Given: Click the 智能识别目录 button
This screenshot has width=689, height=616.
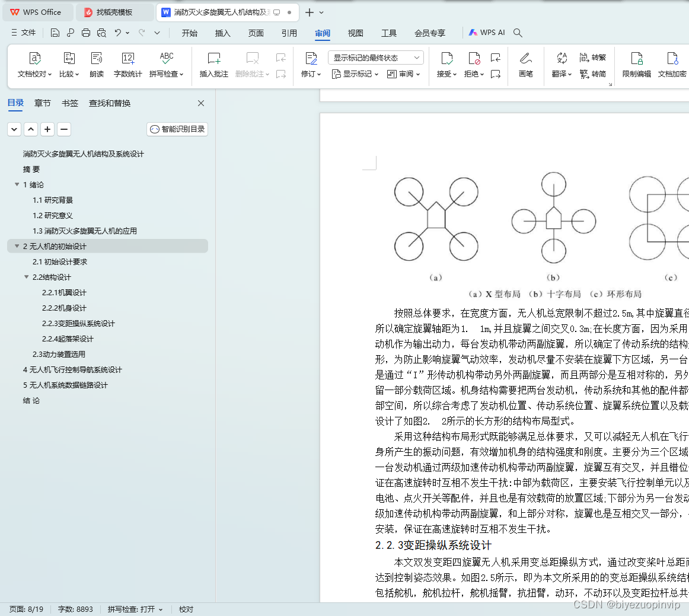Looking at the screenshot, I should coord(177,129).
